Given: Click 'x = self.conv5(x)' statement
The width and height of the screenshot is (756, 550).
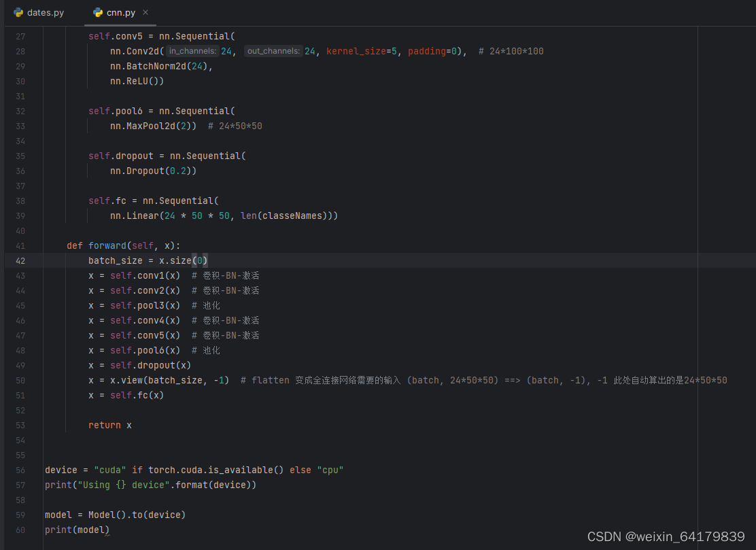Looking at the screenshot, I should pyautogui.click(x=134, y=335).
